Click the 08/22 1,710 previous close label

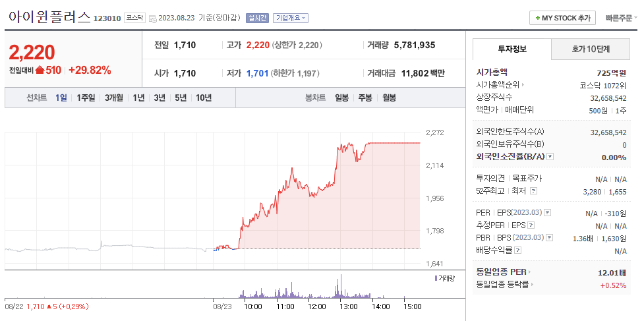pyautogui.click(x=47, y=306)
